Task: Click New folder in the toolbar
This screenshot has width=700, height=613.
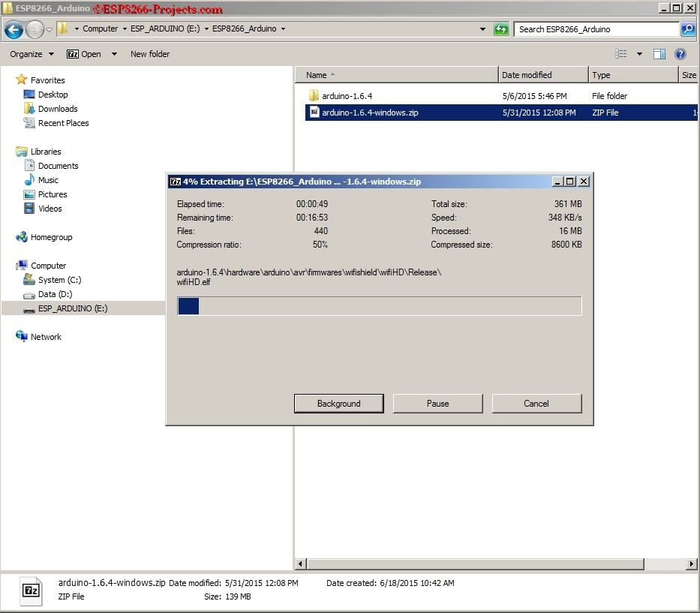Action: pos(150,54)
